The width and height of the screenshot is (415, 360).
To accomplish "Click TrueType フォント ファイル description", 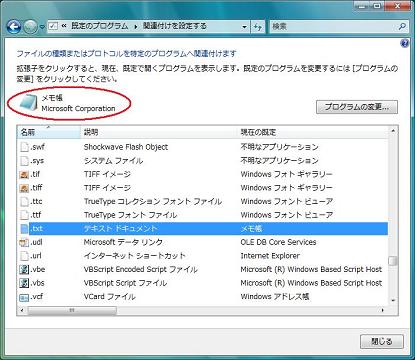I will click(130, 215).
